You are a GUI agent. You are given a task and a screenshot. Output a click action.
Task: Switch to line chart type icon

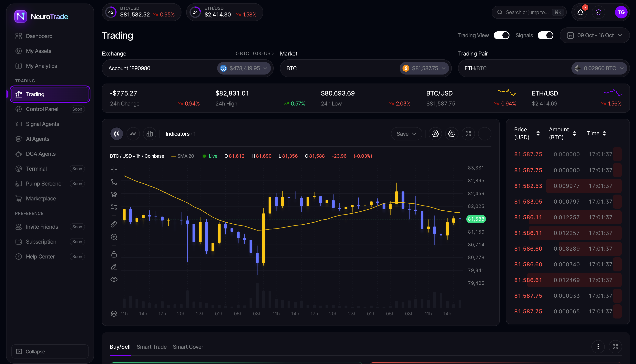coord(133,134)
